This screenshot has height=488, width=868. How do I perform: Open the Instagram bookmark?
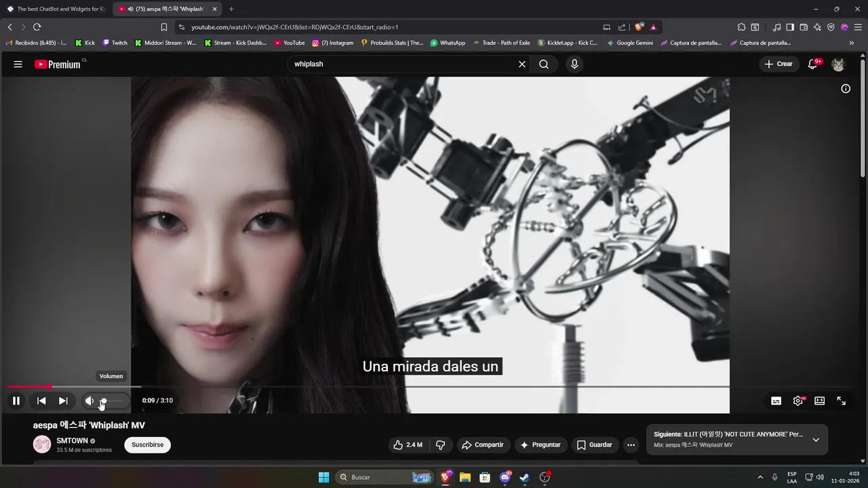pyautogui.click(x=332, y=43)
